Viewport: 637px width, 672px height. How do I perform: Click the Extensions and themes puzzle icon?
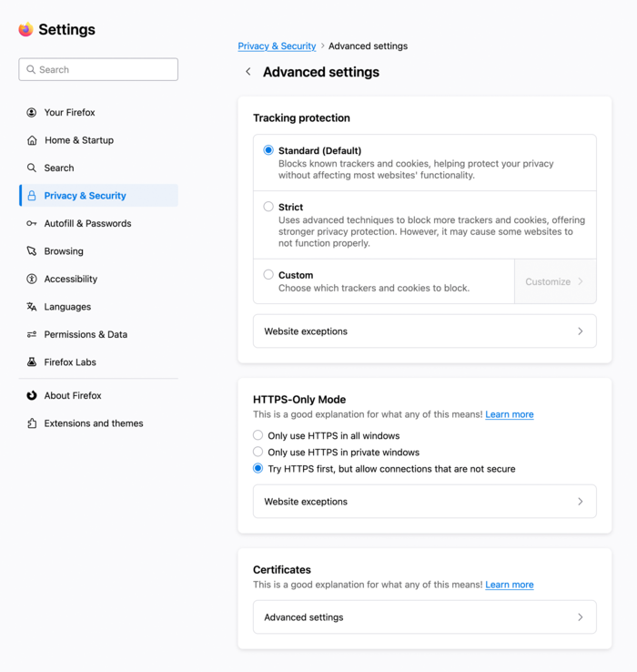pyautogui.click(x=32, y=423)
